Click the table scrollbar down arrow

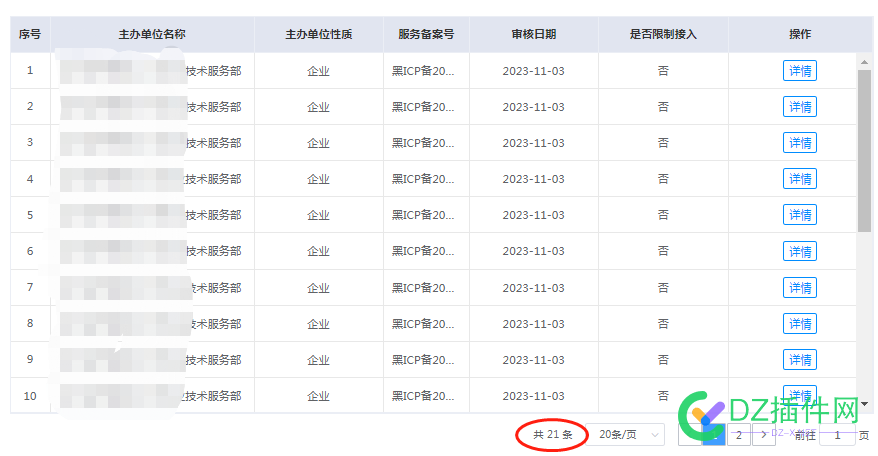click(865, 404)
